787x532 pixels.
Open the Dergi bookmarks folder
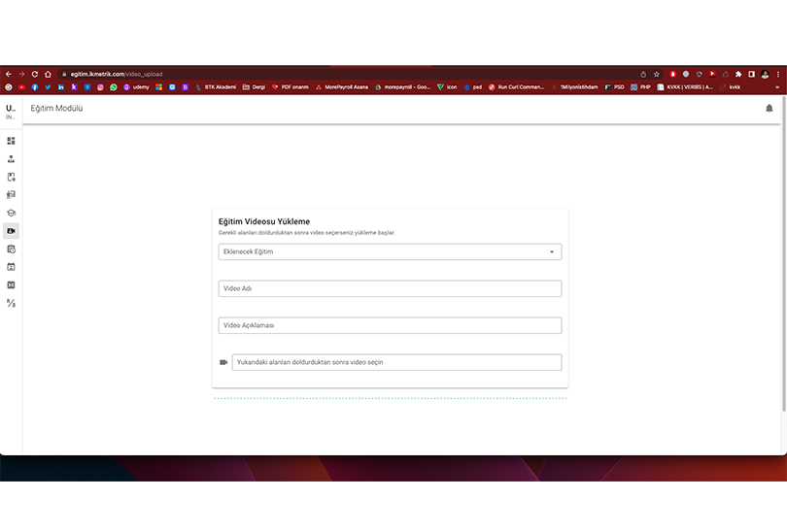coord(254,87)
